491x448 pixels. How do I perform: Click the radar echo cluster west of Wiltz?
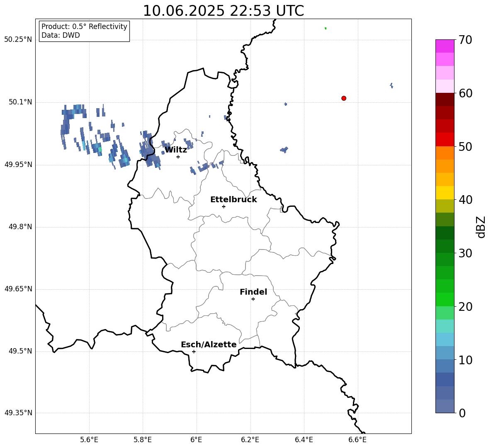point(150,150)
